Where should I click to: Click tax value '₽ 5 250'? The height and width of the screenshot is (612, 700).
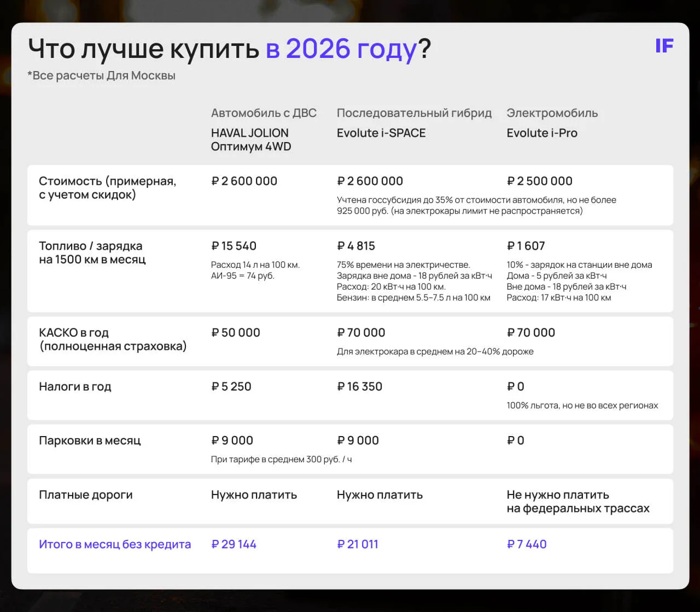click(231, 387)
